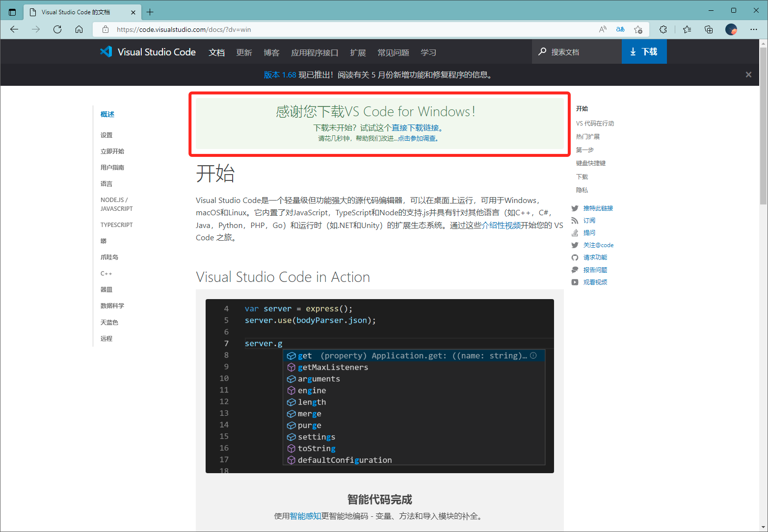Viewport: 768px width, 532px height.
Task: Go to browser home page icon
Action: (79, 29)
